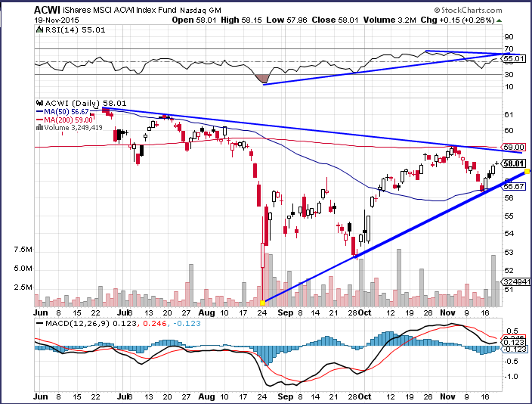Click the price axis label 54
This screenshot has height=404, width=532.
point(509,234)
